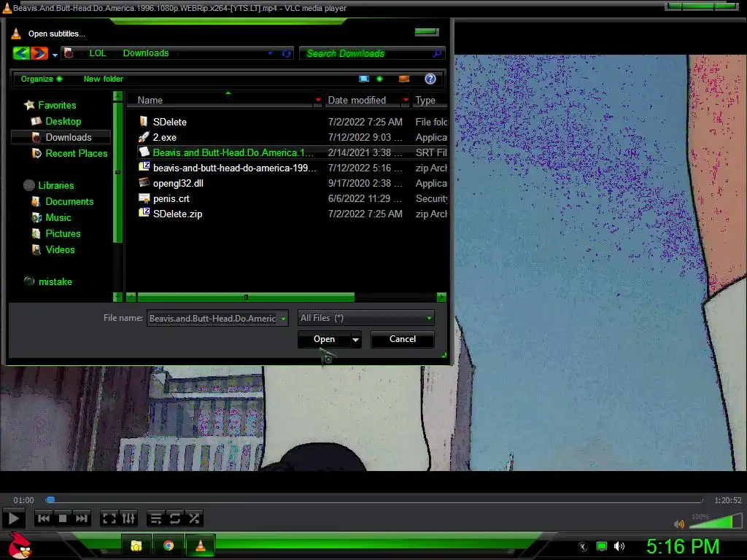Click New folder button
The image size is (747, 560).
click(104, 79)
